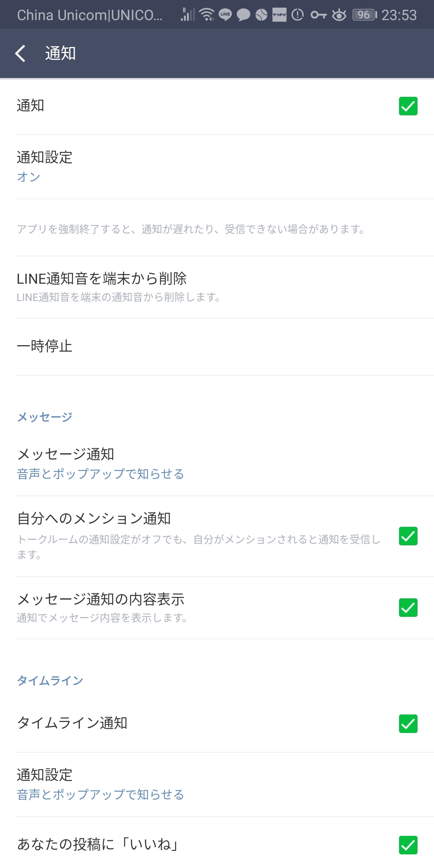The width and height of the screenshot is (434, 868).
Task: Tap the Wi-Fi status icon
Action: click(x=207, y=15)
